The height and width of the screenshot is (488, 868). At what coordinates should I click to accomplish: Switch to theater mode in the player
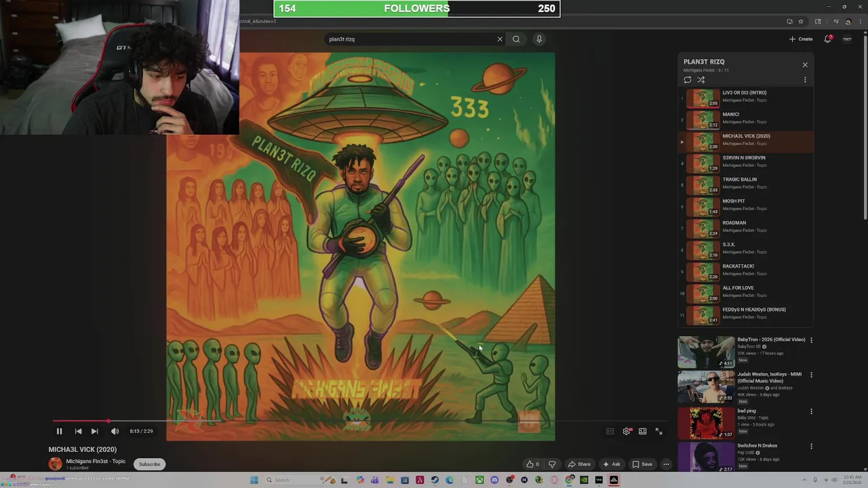coord(642,431)
